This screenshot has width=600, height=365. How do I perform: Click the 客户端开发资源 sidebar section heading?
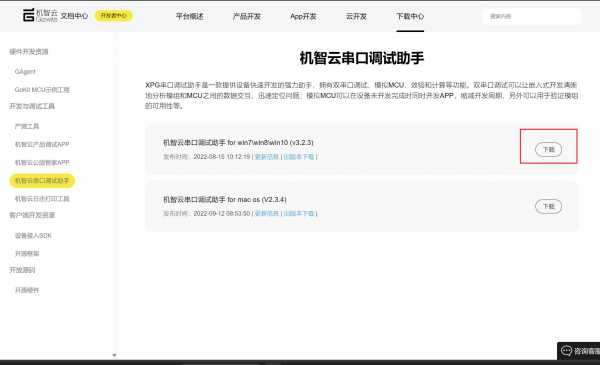(32, 215)
